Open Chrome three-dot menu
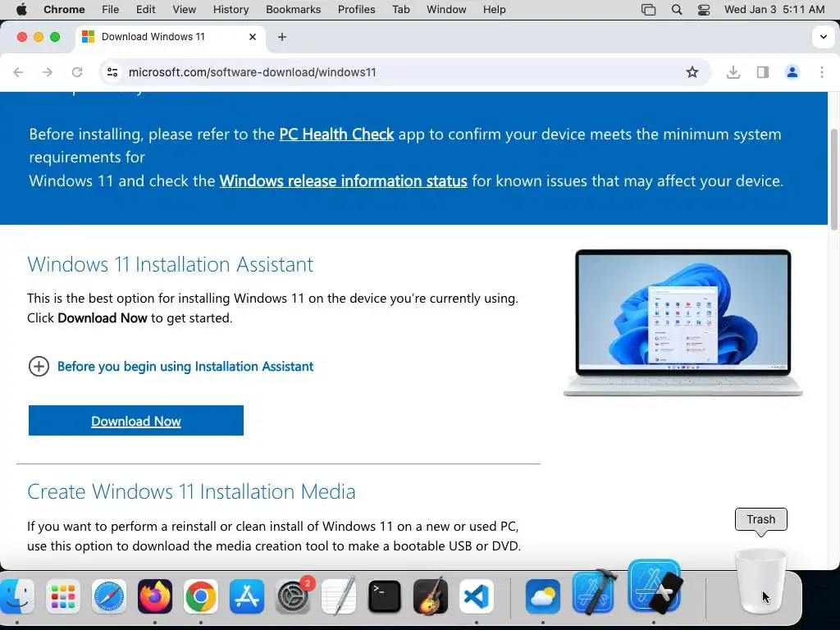The width and height of the screenshot is (840, 630). coord(822,72)
